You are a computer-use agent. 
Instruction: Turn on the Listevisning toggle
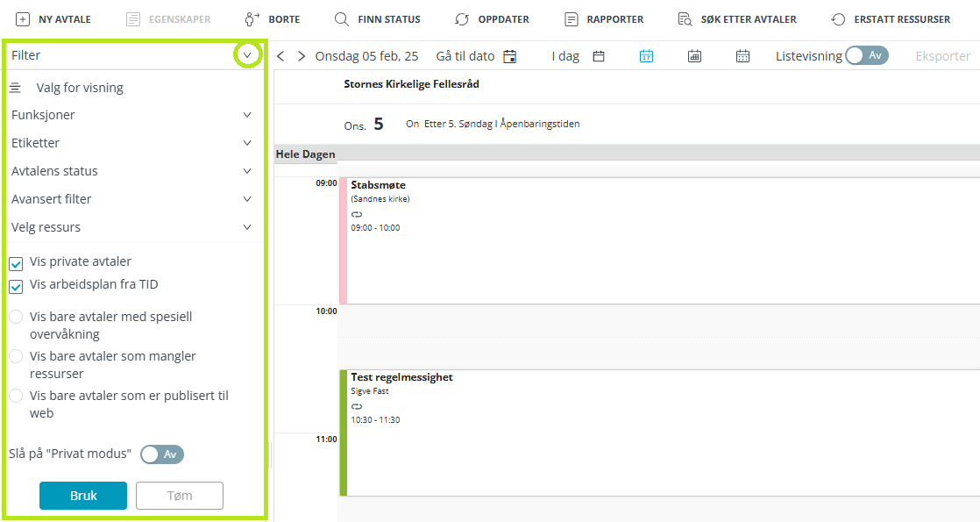pyautogui.click(x=866, y=56)
